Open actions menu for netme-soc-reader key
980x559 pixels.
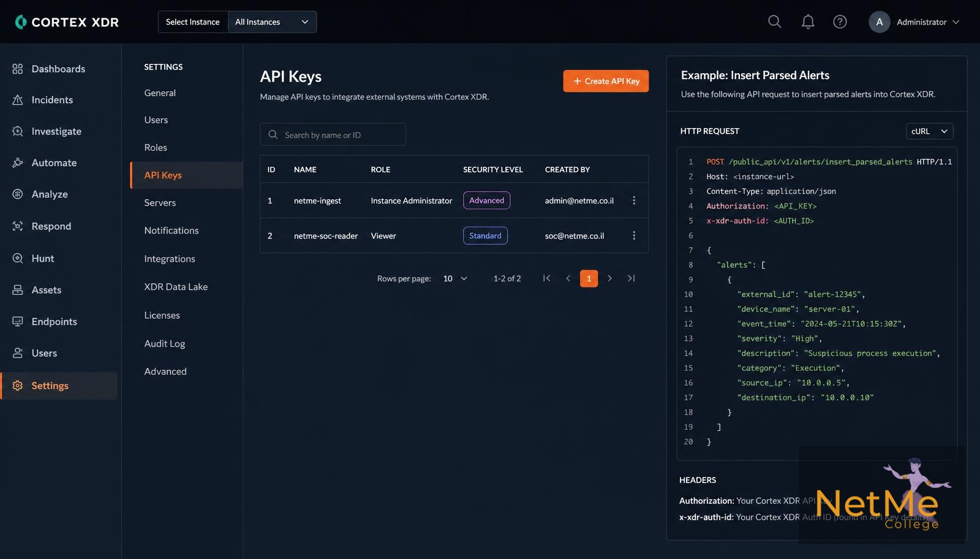[634, 235]
